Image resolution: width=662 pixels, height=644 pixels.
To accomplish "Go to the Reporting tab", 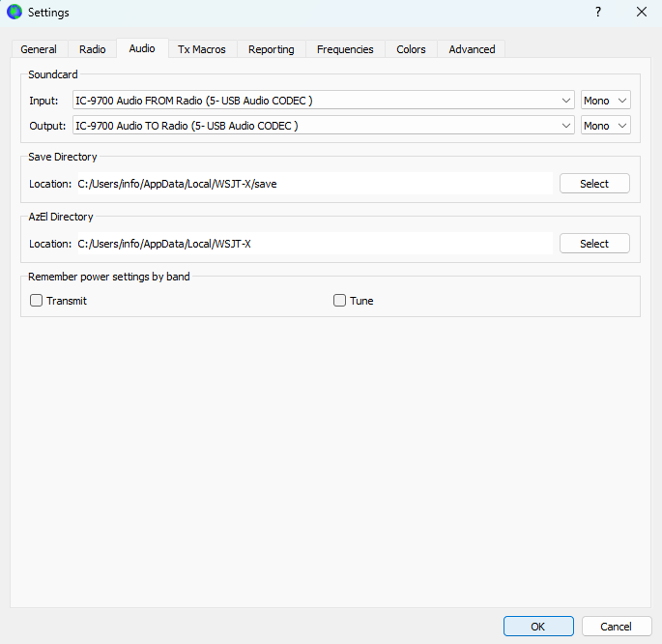I will tap(271, 49).
